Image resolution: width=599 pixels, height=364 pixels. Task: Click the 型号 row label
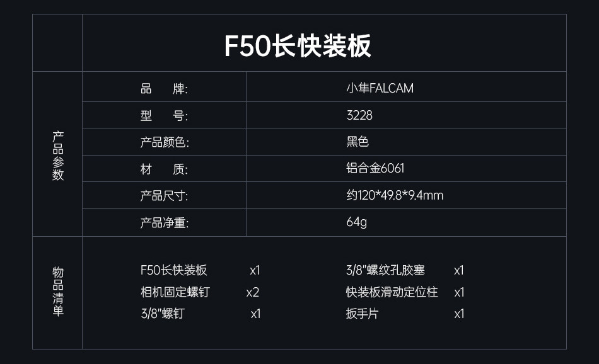(163, 116)
